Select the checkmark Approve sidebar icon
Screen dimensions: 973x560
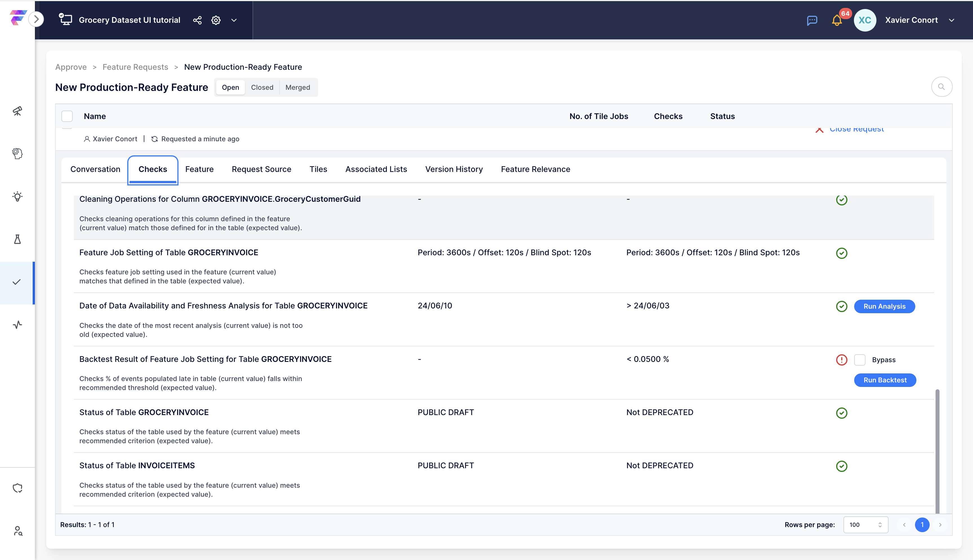pyautogui.click(x=17, y=282)
